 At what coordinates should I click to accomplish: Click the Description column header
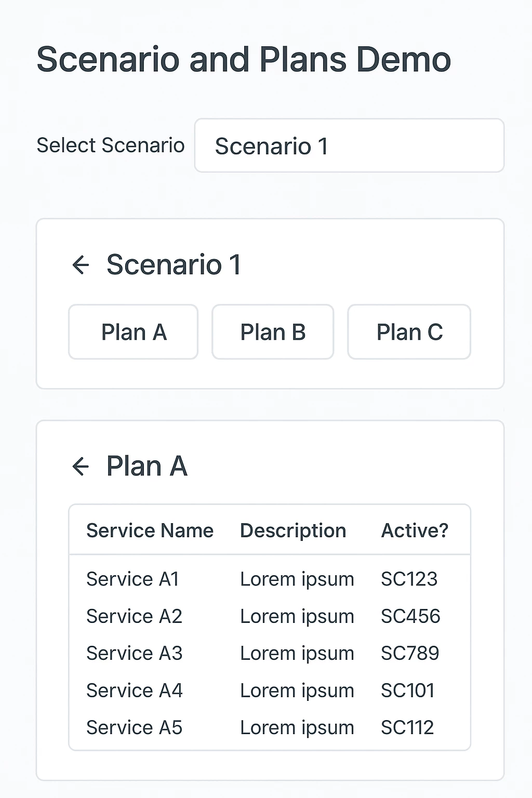[293, 531]
